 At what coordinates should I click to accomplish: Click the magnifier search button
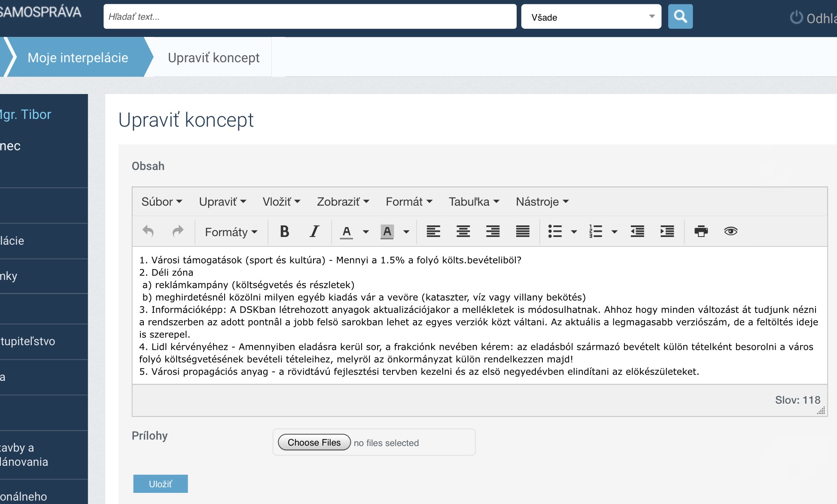680,17
